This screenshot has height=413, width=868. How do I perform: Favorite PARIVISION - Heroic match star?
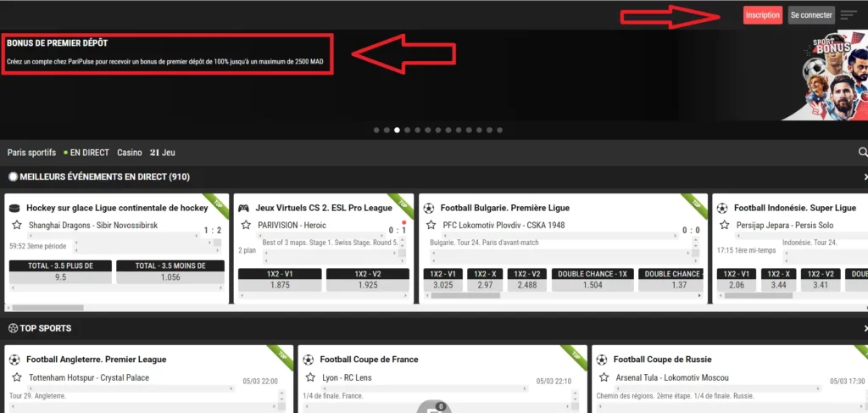[x=246, y=225]
